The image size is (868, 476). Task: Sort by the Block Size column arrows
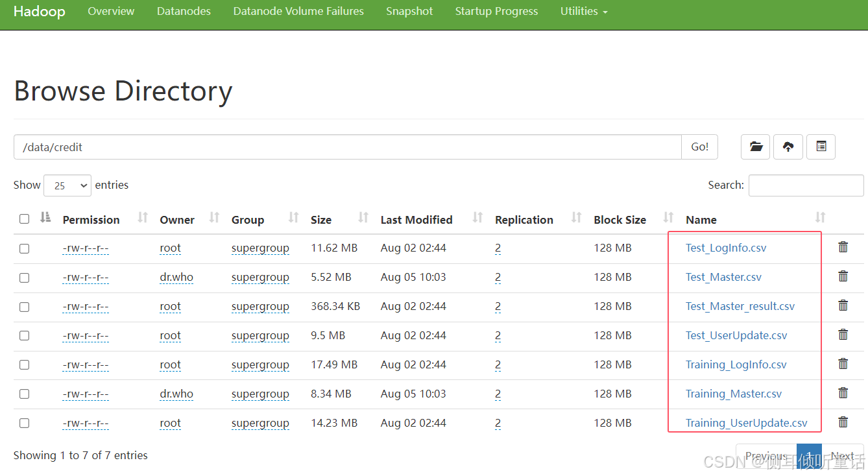click(668, 218)
